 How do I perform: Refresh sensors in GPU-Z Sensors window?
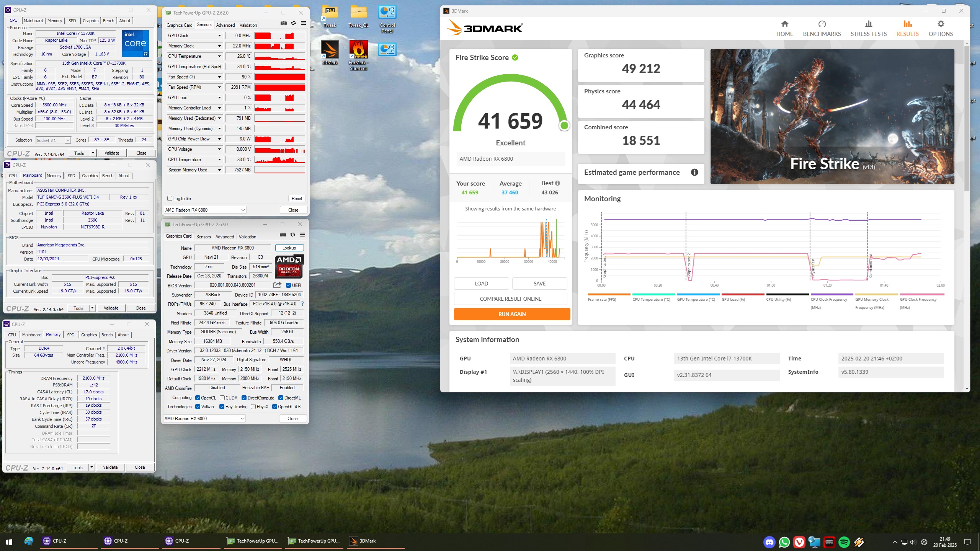293,23
